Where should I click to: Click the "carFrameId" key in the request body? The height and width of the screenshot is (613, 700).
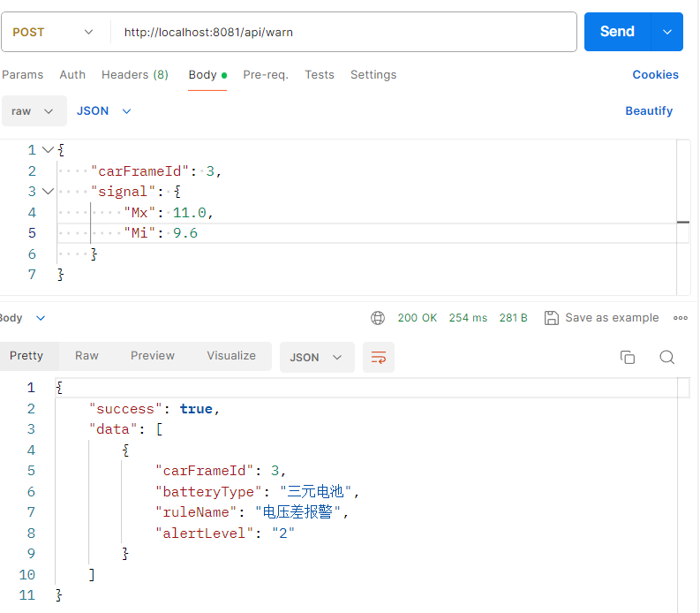(139, 171)
